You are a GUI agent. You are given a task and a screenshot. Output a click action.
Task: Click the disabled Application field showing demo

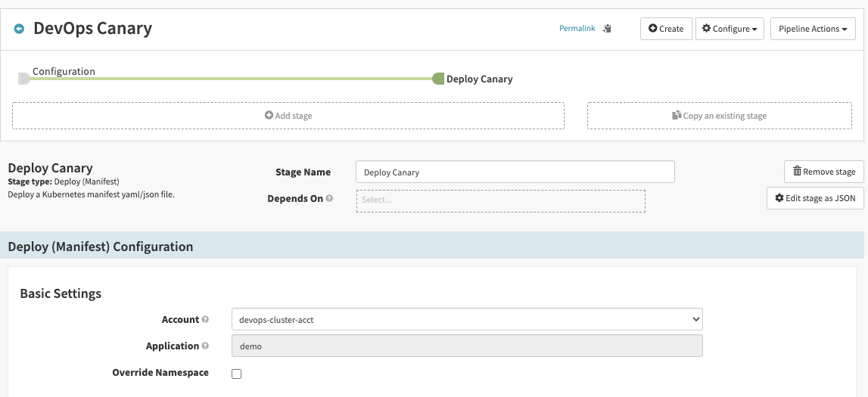[x=466, y=346]
